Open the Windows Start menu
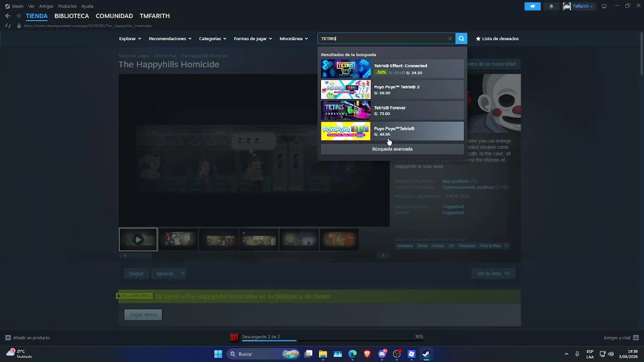 [218, 354]
